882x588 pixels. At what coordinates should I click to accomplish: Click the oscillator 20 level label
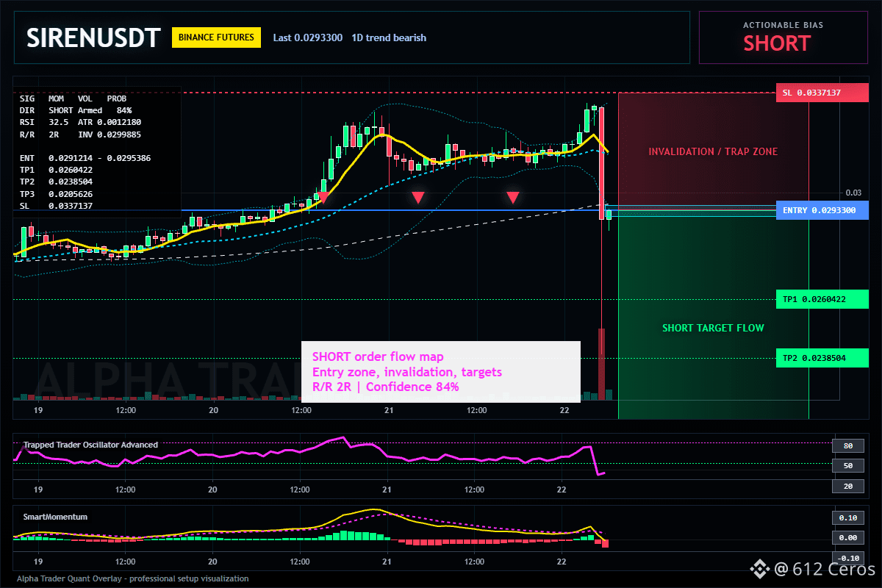coord(847,486)
